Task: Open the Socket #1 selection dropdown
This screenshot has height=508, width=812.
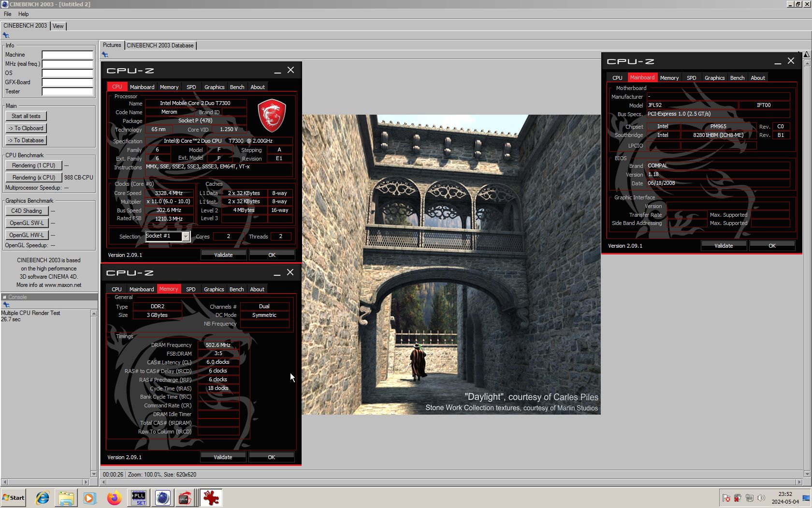Action: click(x=186, y=236)
